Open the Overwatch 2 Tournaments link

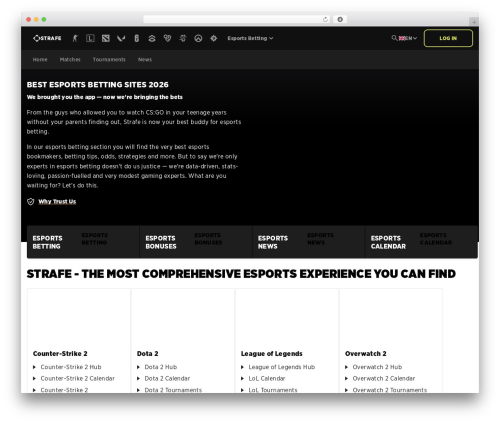tap(390, 390)
